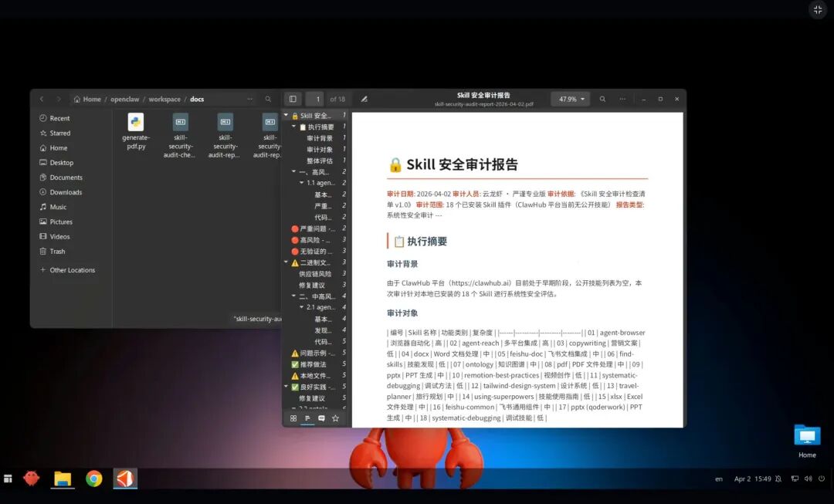Go back in the Files window

[x=42, y=99]
